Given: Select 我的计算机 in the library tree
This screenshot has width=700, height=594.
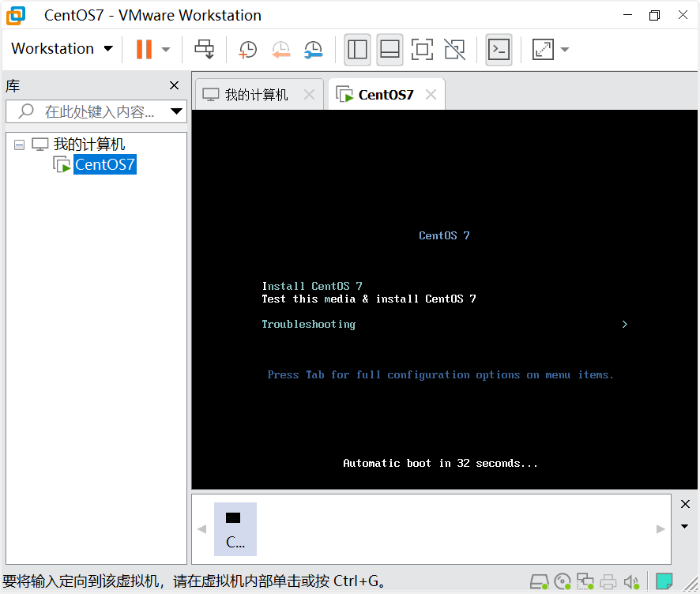Looking at the screenshot, I should coord(88,144).
